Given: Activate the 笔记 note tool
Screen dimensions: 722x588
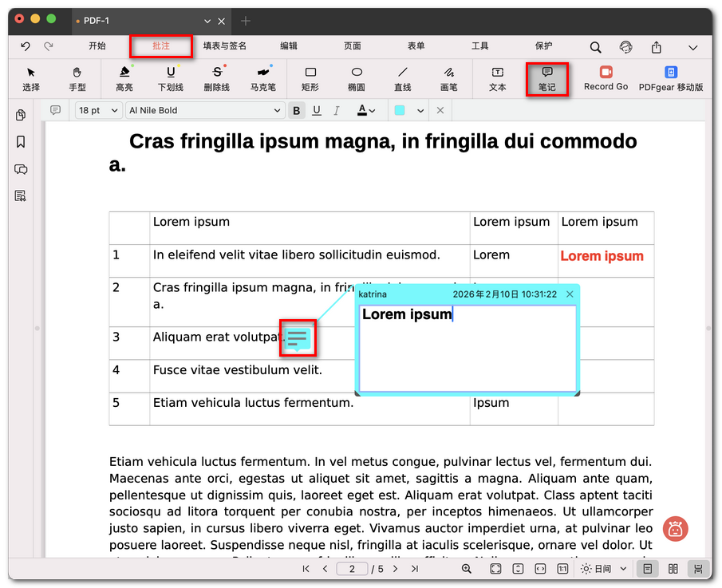Looking at the screenshot, I should [546, 78].
